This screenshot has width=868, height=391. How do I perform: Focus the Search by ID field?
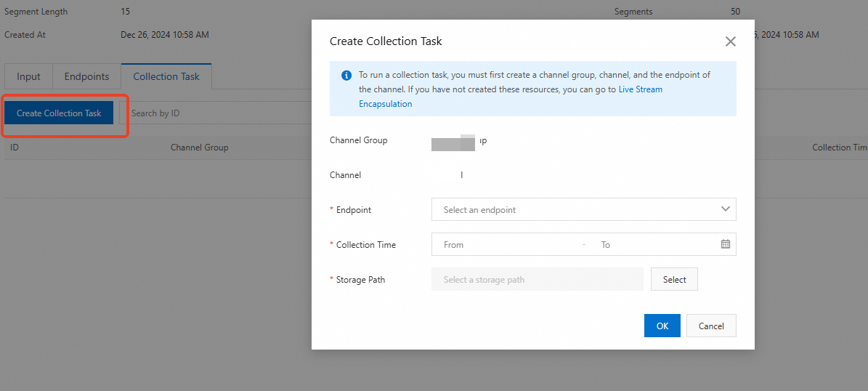(x=216, y=113)
